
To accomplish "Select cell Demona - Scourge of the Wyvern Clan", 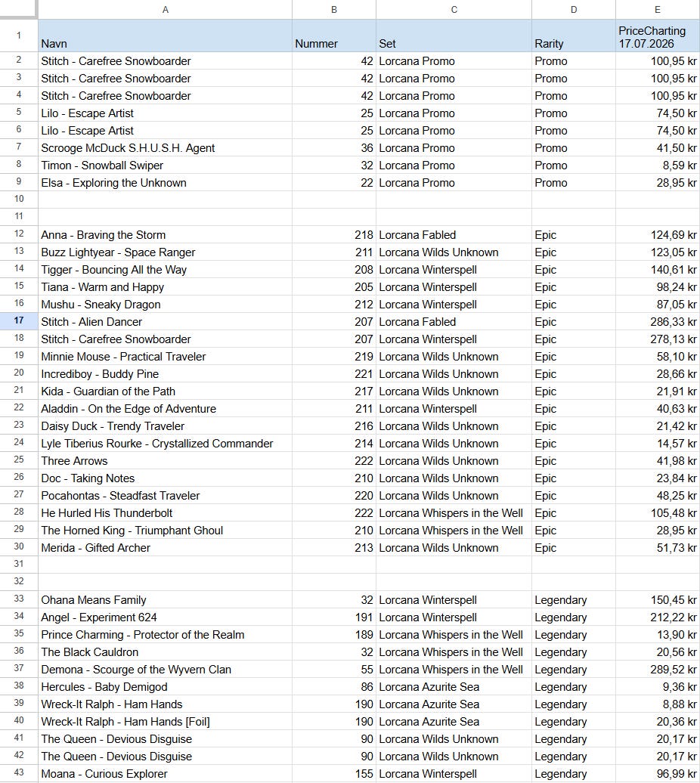I will click(x=166, y=669).
